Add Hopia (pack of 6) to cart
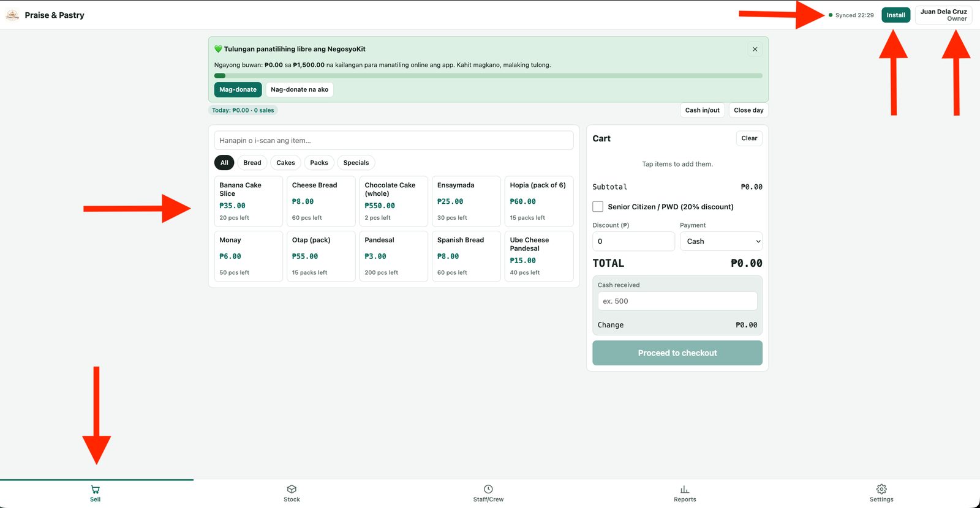 (x=539, y=201)
